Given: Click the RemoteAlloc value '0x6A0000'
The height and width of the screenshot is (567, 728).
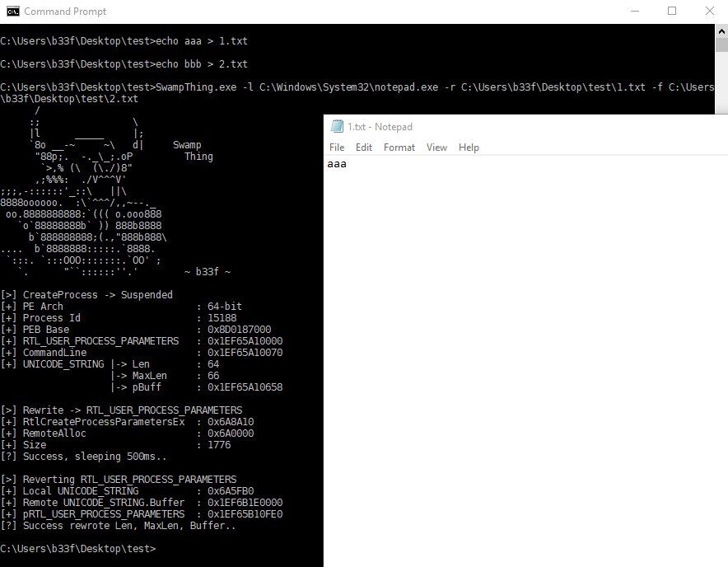Looking at the screenshot, I should tap(231, 433).
